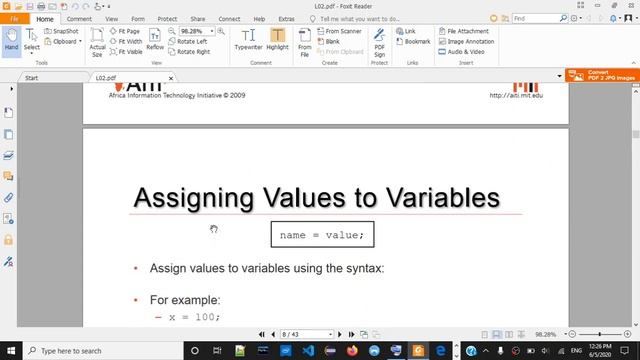Apply Fit Page view
This screenshot has height=360, width=640.
pyautogui.click(x=125, y=31)
